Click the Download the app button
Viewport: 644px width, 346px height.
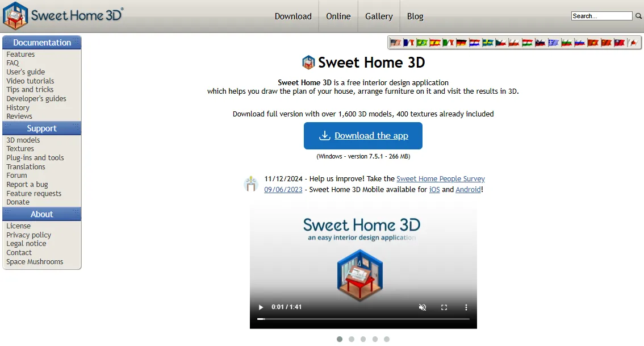pos(363,136)
